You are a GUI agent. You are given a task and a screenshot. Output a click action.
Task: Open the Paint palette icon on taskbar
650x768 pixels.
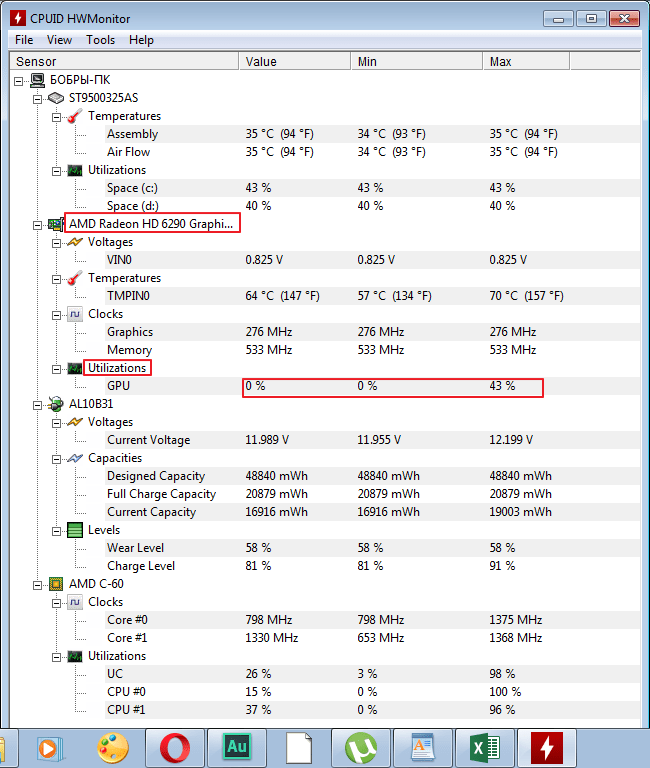[113, 748]
